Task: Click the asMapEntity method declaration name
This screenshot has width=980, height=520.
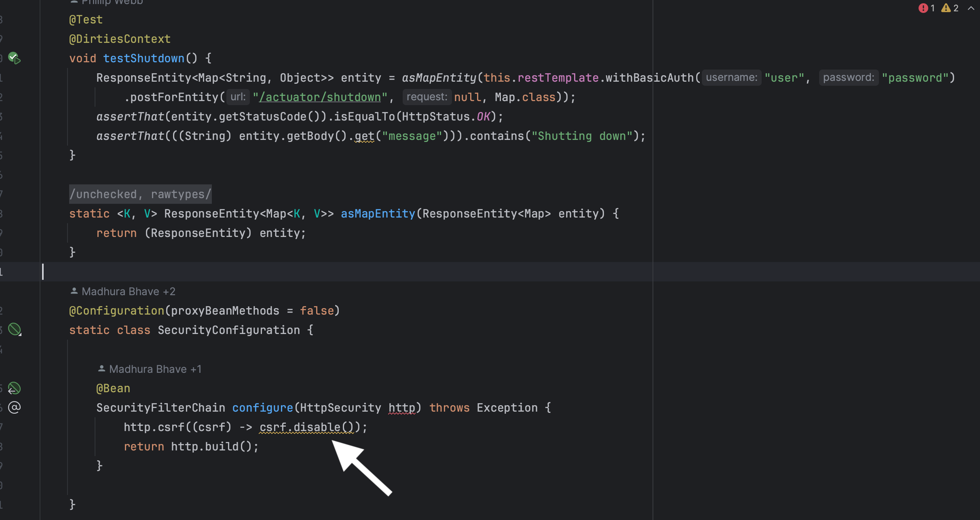Action: click(378, 213)
